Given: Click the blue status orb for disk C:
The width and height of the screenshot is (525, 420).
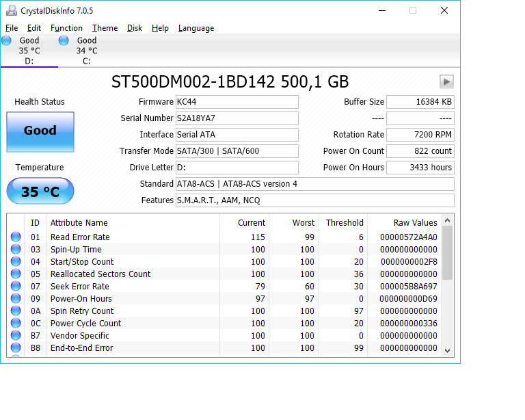Looking at the screenshot, I should pyautogui.click(x=64, y=40).
